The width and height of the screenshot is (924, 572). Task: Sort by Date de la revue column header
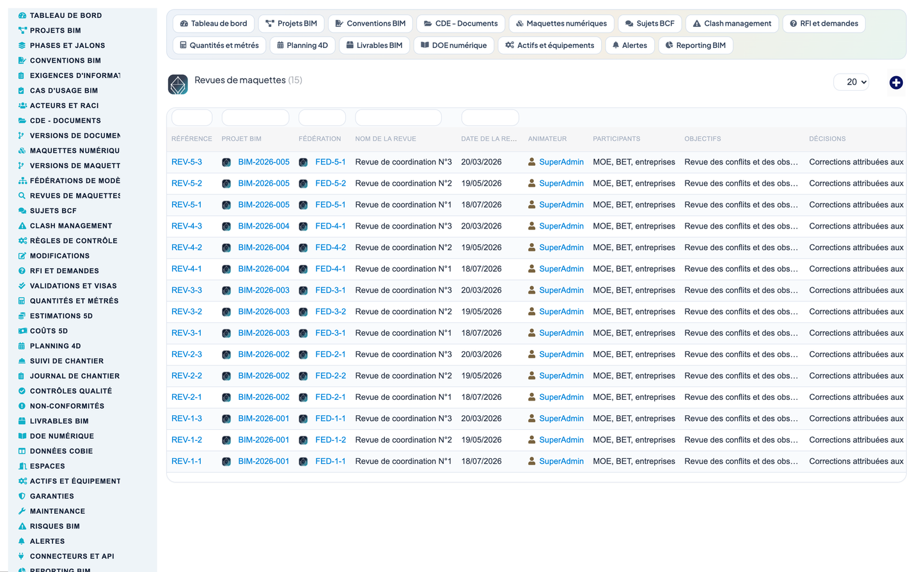489,139
